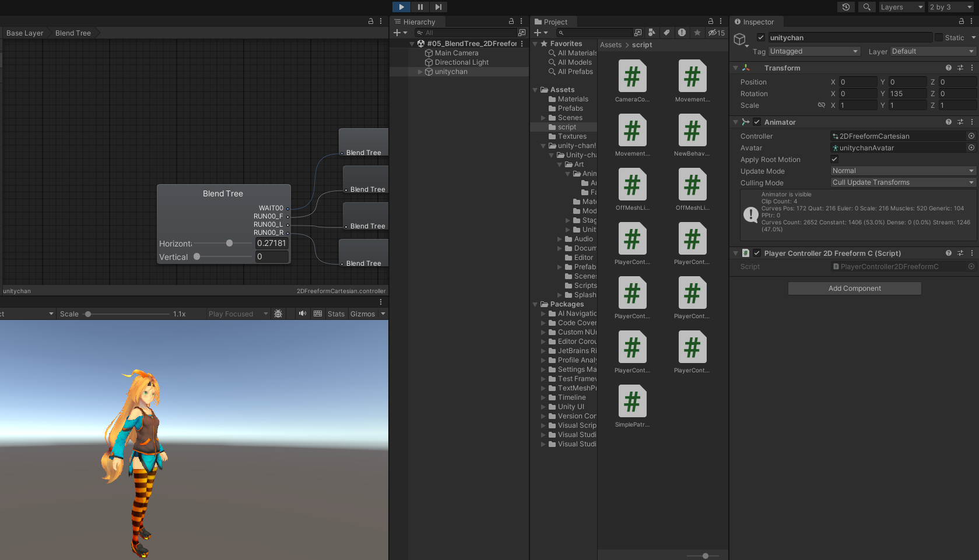Select Main Camera in Hierarchy

pos(457,53)
